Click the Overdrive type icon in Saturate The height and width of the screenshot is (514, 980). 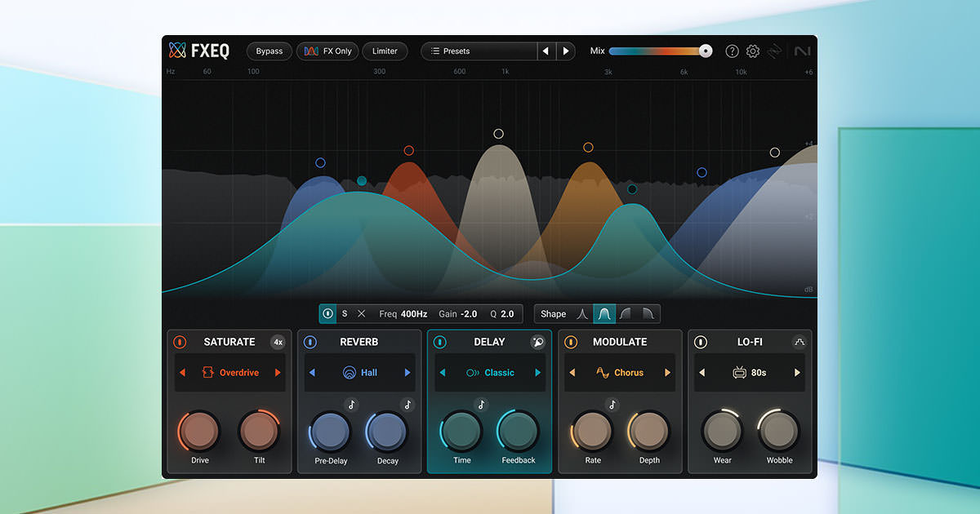point(207,373)
